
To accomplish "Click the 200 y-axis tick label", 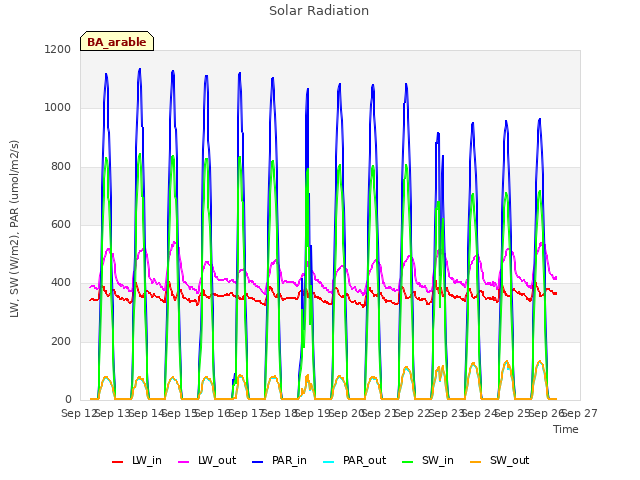I will pyautogui.click(x=61, y=342).
